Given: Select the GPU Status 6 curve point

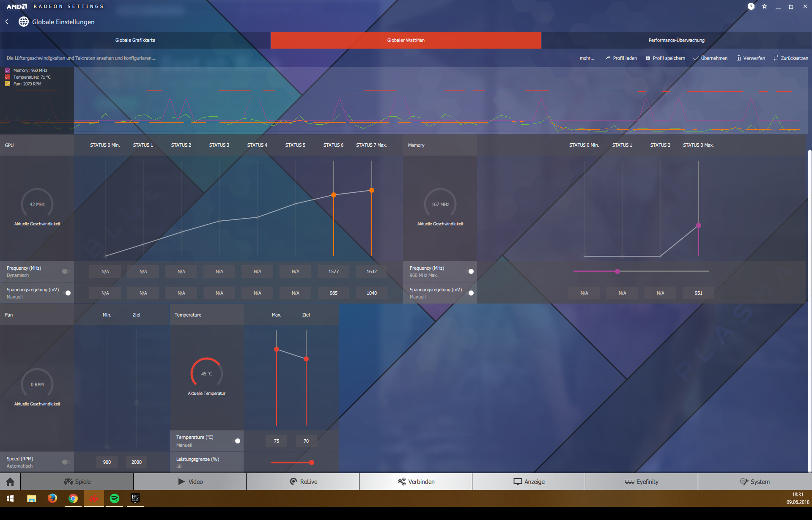Looking at the screenshot, I should [x=334, y=195].
